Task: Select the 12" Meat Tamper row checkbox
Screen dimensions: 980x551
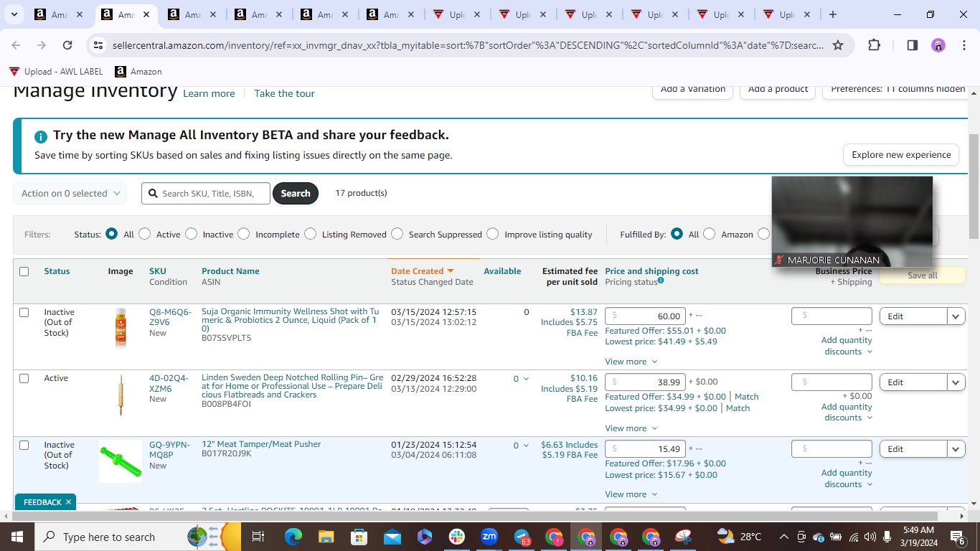Action: tap(24, 445)
